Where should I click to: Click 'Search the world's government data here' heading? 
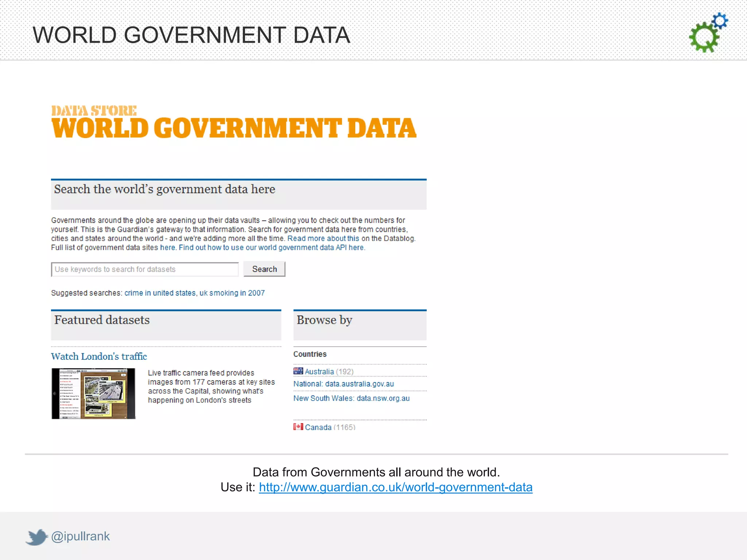click(x=165, y=189)
